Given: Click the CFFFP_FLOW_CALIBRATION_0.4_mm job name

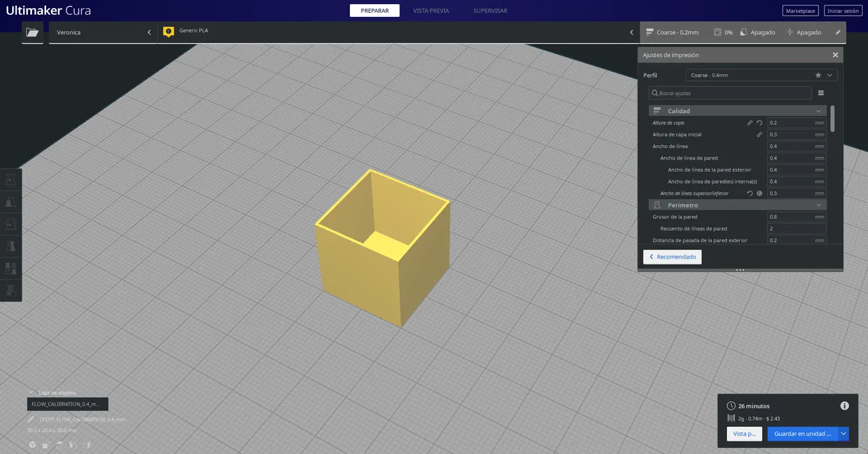Looking at the screenshot, I should (x=82, y=419).
